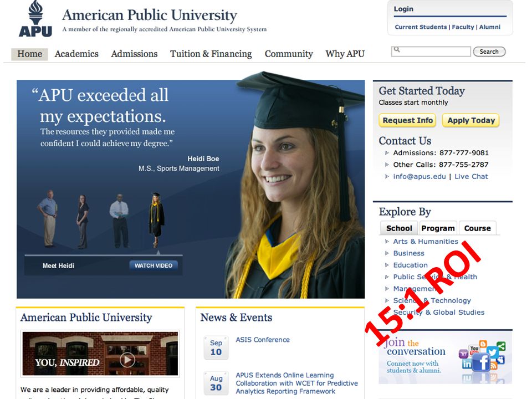Click the Watch Video button
532x399 pixels.
[154, 265]
